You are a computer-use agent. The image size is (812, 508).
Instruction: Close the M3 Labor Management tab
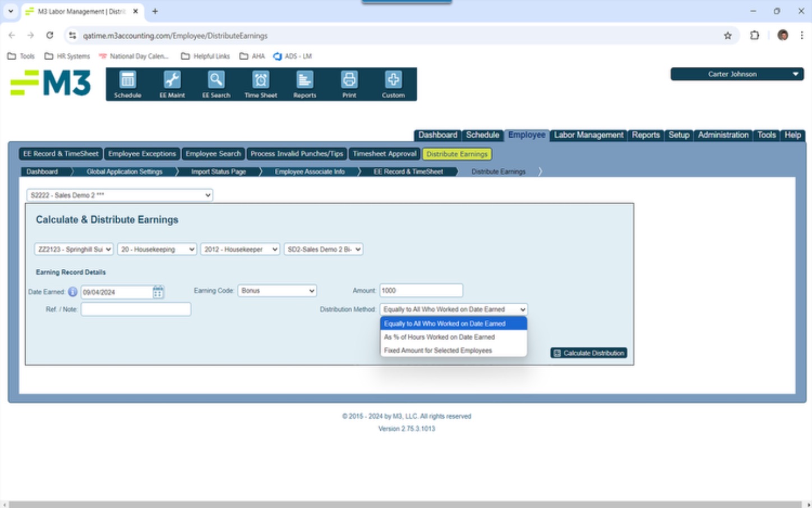click(135, 11)
